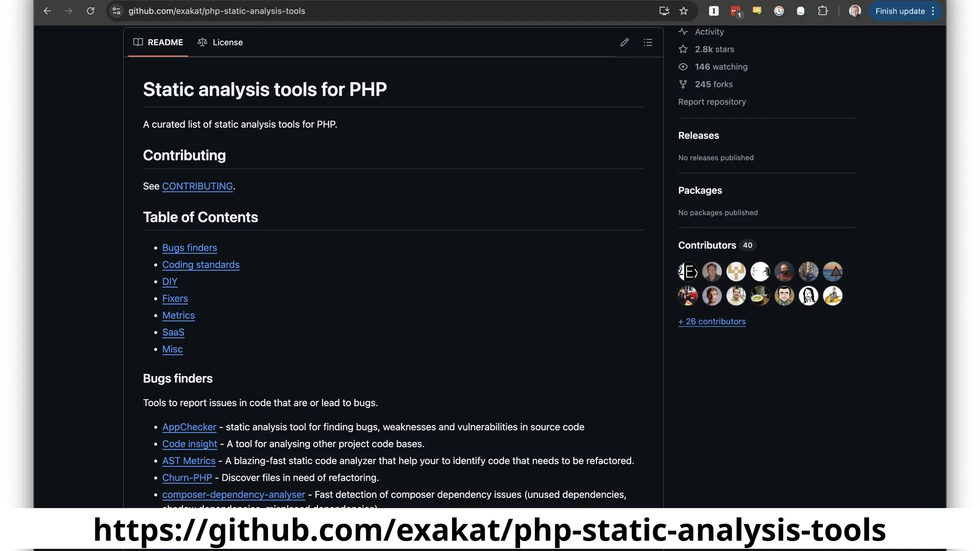980x551 pixels.
Task: Click the No releases published text
Action: pos(715,158)
